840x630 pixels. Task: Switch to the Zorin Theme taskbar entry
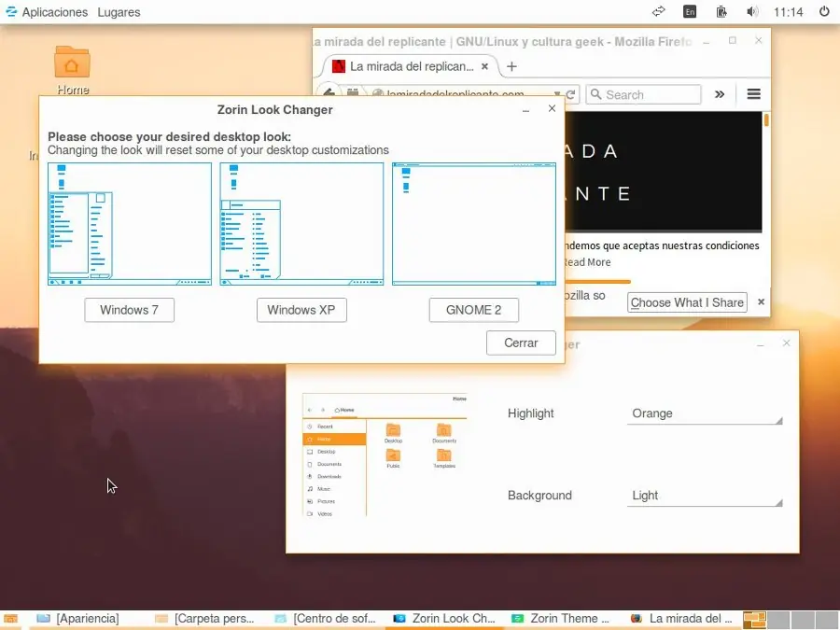(x=560, y=619)
